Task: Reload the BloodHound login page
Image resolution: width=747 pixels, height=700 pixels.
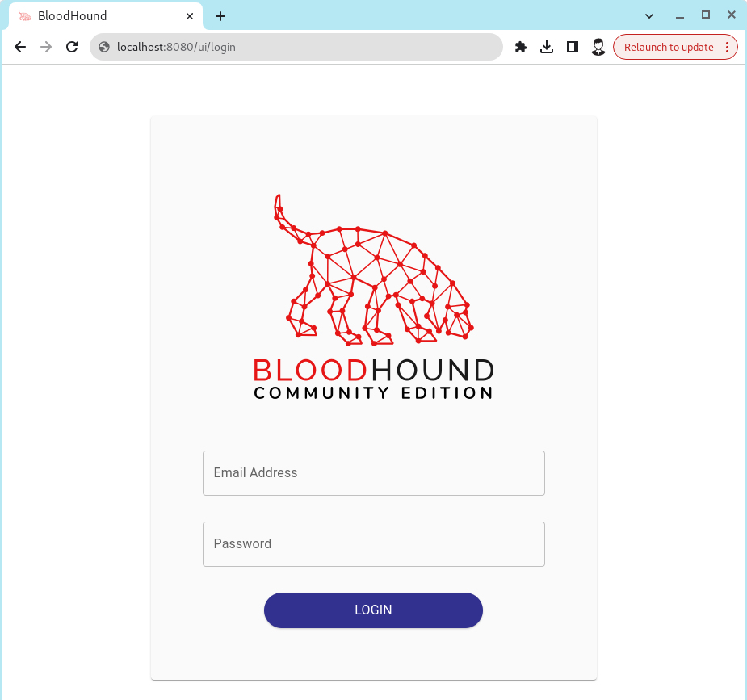Action: tap(71, 47)
